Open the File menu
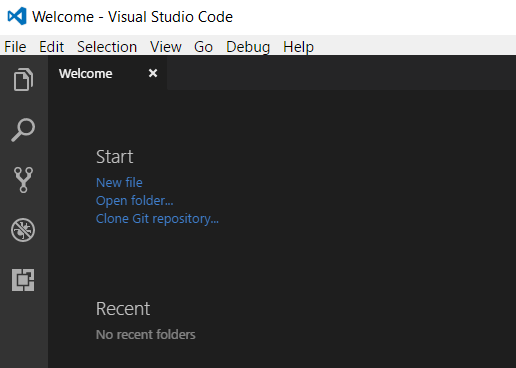 [15, 47]
